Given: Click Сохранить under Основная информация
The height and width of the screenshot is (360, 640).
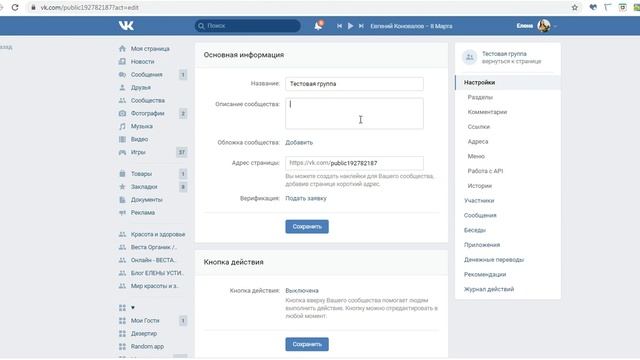Looking at the screenshot, I should click(307, 227).
